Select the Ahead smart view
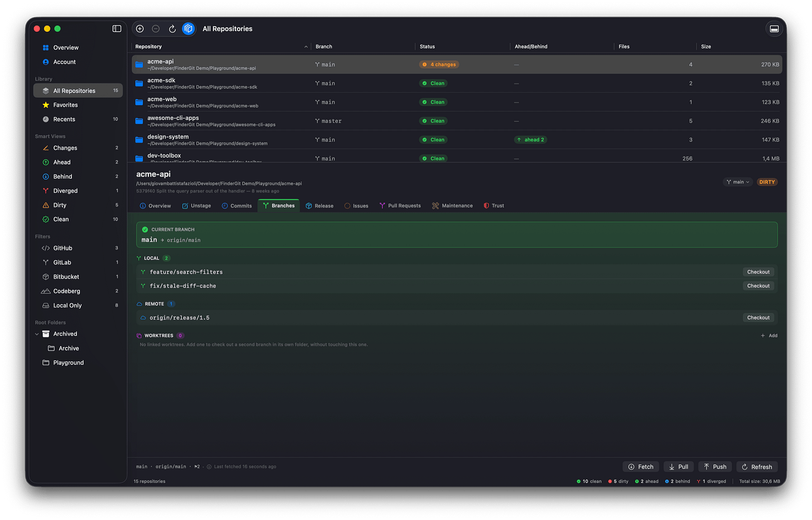The width and height of the screenshot is (812, 520). point(78,162)
